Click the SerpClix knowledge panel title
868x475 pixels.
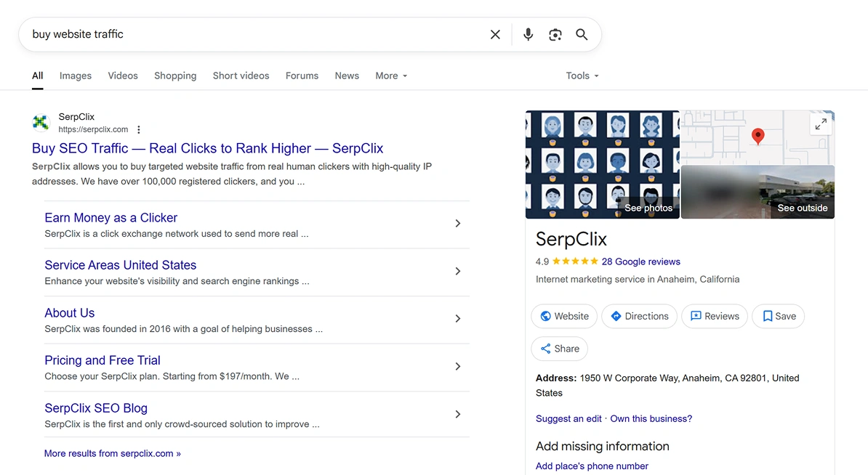click(571, 239)
